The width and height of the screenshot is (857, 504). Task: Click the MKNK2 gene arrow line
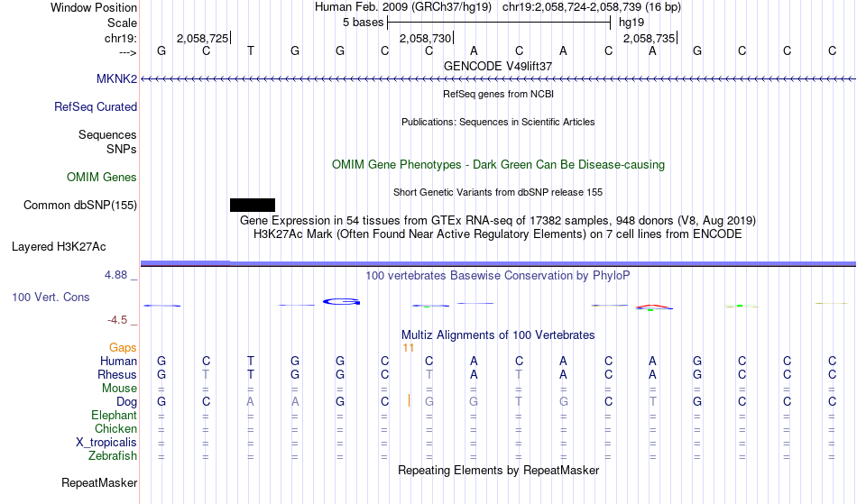498,79
